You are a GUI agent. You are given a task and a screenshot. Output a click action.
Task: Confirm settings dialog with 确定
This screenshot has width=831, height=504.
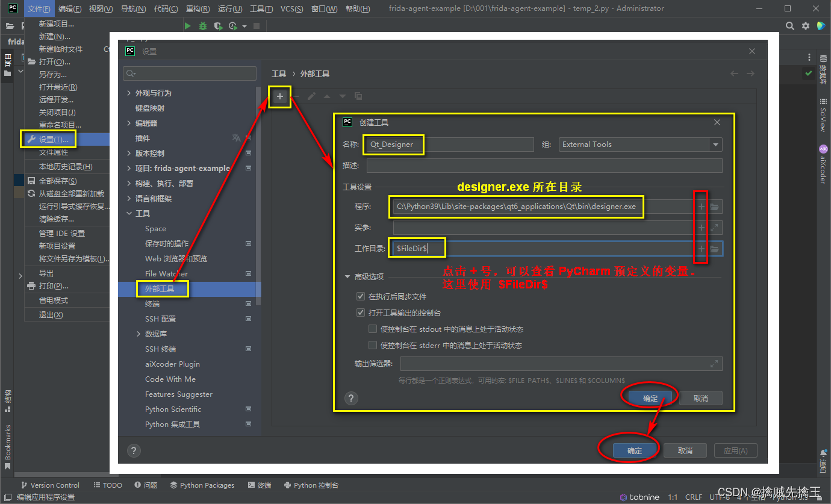tap(635, 450)
